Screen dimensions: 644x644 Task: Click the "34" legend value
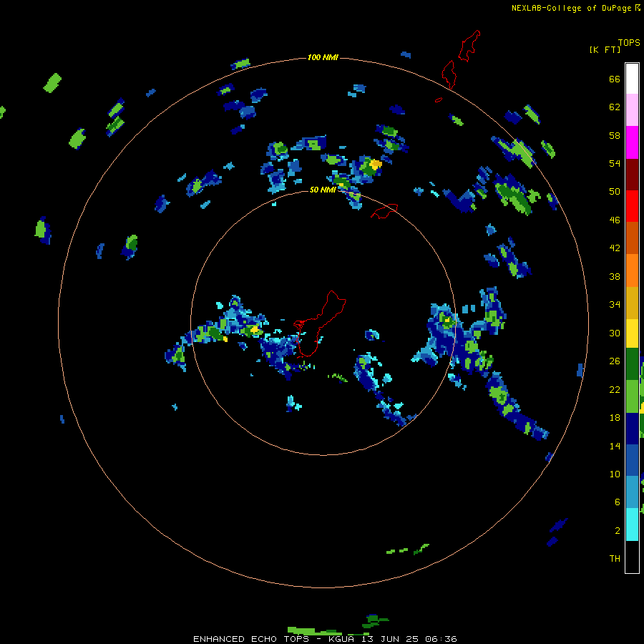coord(615,305)
